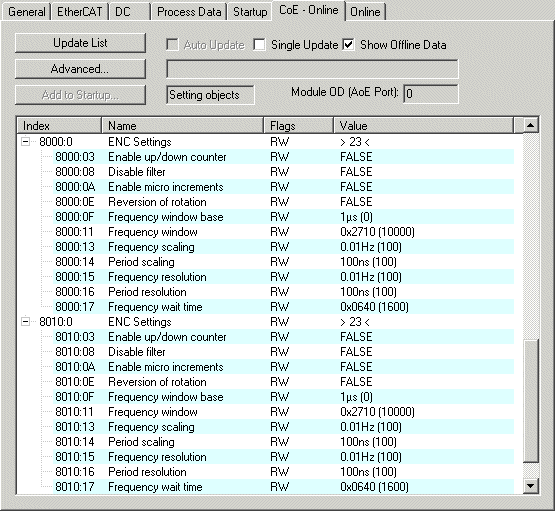Click the scrollbar up arrow
Screen dimensions: 555x511
[531, 125]
